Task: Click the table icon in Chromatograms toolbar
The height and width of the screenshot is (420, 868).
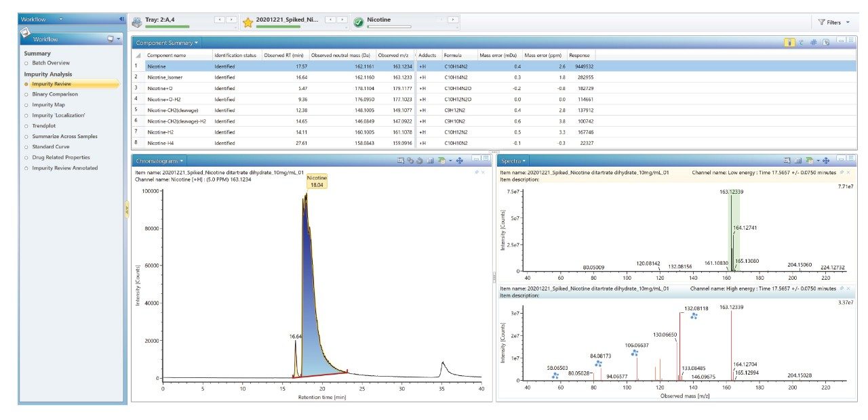Action: 430,161
